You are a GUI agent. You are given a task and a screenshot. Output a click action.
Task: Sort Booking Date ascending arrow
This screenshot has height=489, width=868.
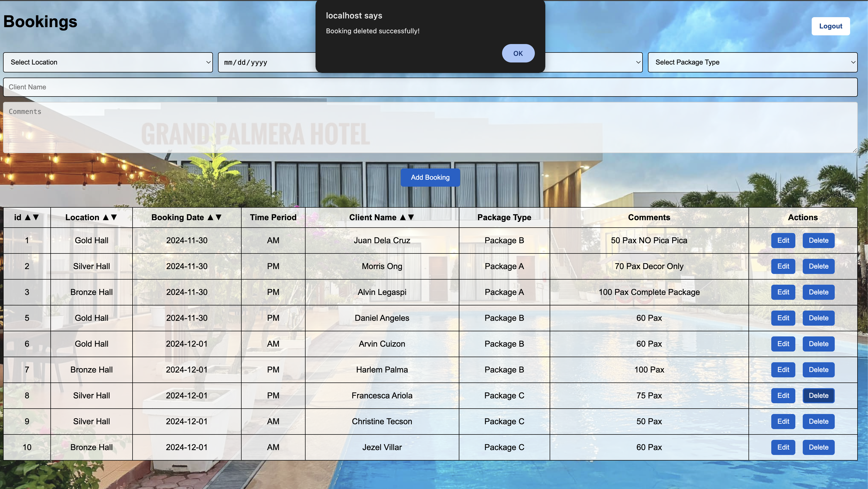(x=211, y=217)
